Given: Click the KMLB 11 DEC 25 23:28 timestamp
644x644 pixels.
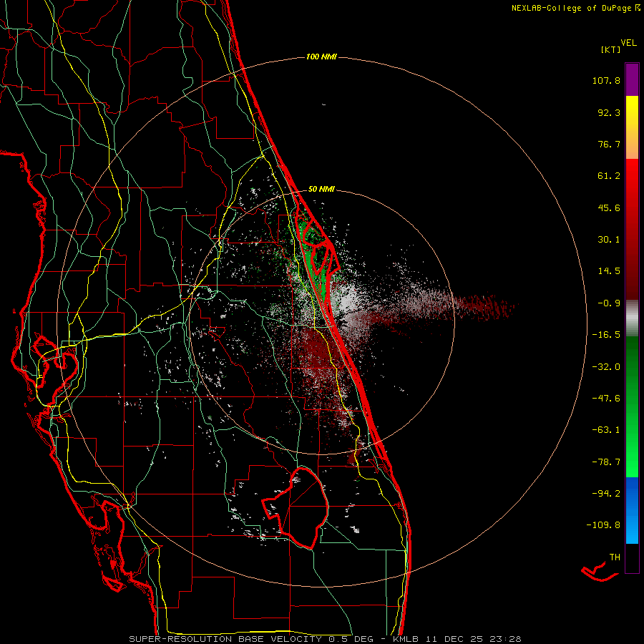Looking at the screenshot, I should pos(457,639).
